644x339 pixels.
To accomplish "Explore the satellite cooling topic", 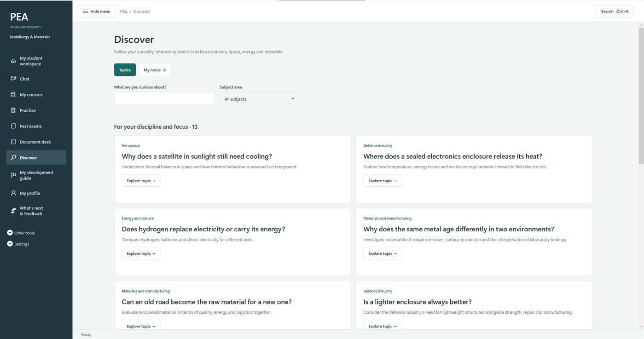I will click(141, 181).
